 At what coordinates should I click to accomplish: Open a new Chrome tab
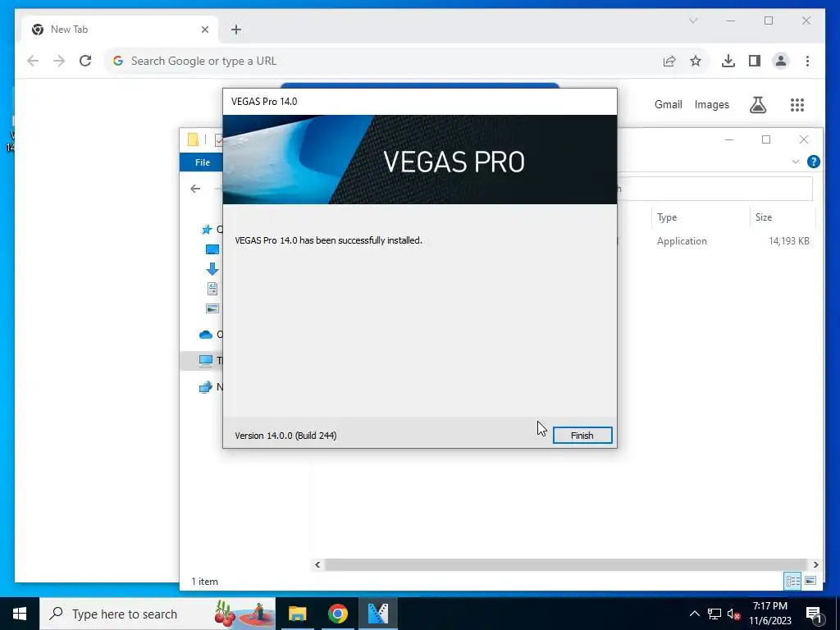pyautogui.click(x=236, y=30)
